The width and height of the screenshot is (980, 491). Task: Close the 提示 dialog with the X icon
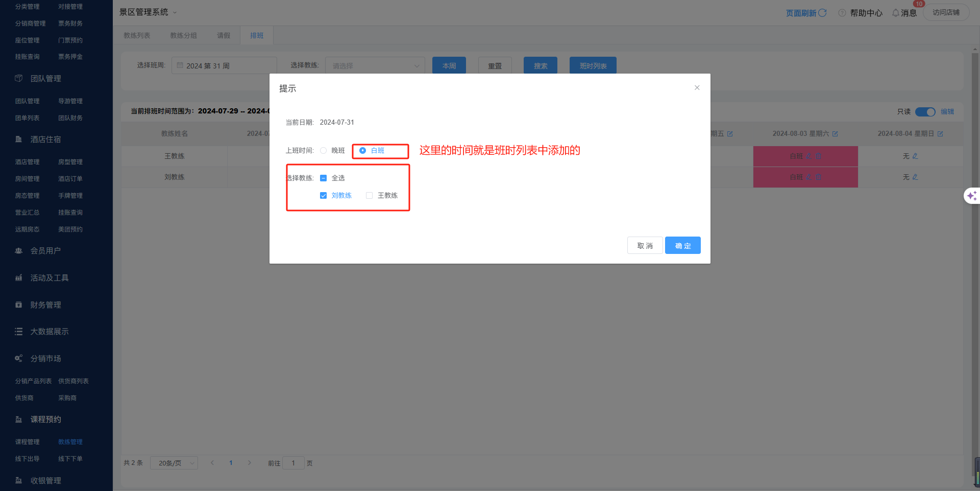[x=697, y=88]
